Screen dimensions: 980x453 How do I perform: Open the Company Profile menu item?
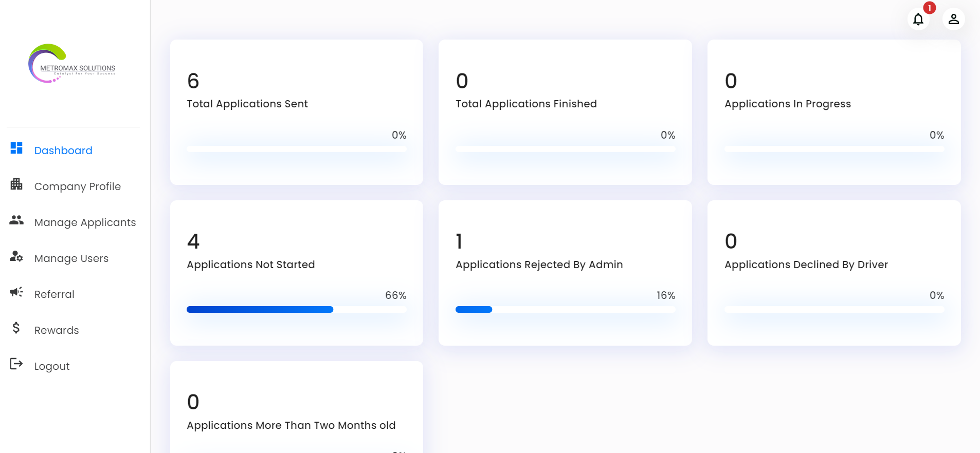tap(78, 186)
